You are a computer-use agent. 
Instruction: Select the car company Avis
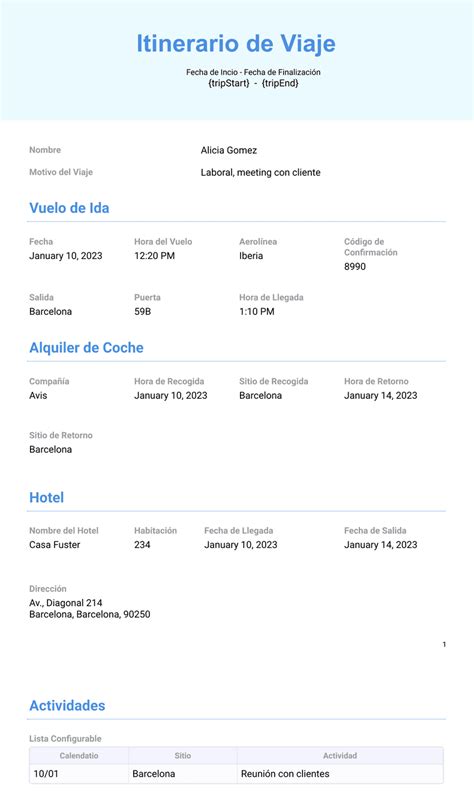pos(38,395)
